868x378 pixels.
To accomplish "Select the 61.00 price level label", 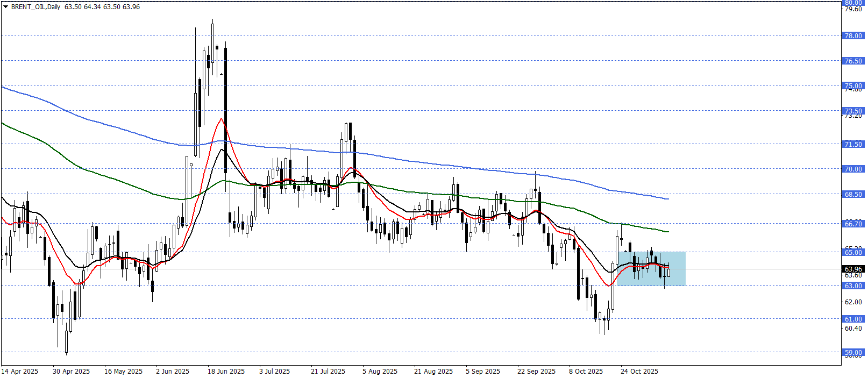I will [853, 319].
